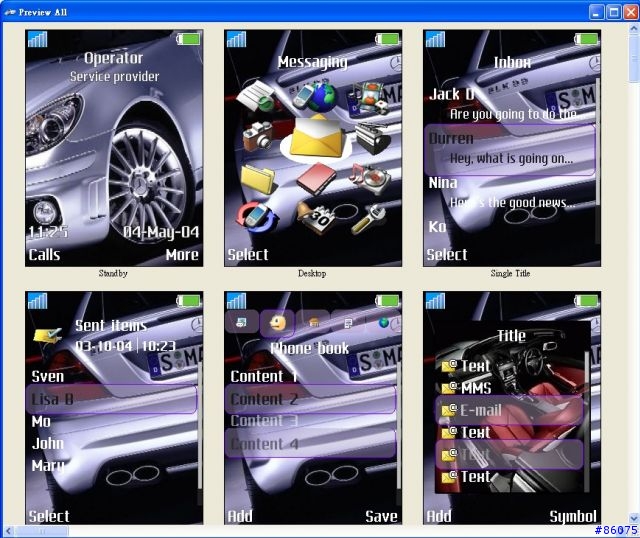This screenshot has width=640, height=538.
Task: Select the third tab icon in Phone book
Action: (x=313, y=323)
